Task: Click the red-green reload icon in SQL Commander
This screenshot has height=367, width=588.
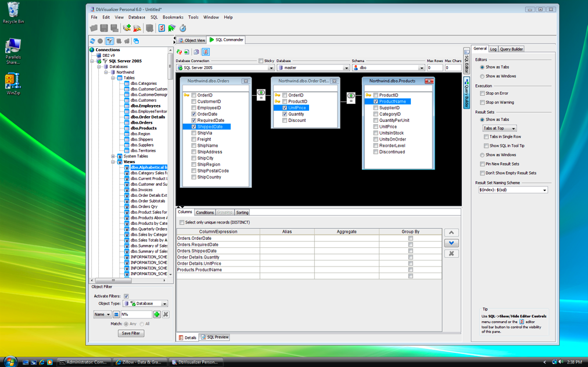Action: coord(180,52)
